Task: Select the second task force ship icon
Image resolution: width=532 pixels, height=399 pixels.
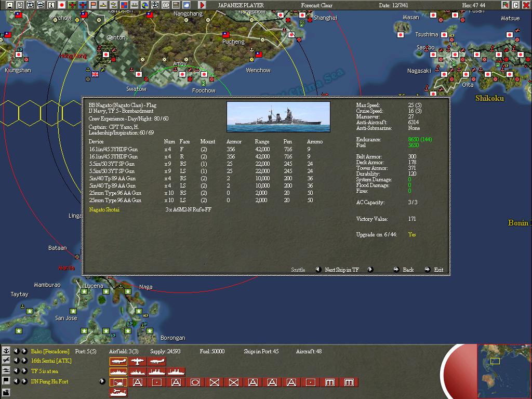Action: tap(137, 372)
